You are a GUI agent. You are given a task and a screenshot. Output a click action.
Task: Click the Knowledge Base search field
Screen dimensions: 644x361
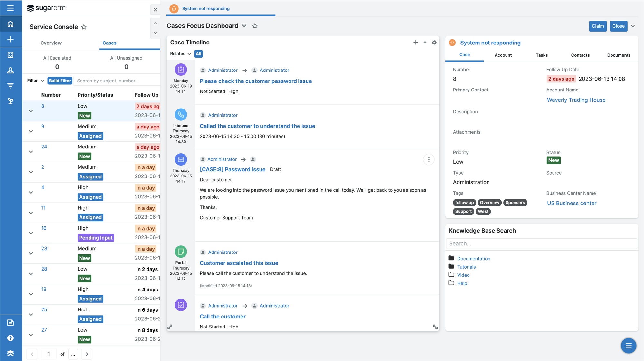point(542,244)
